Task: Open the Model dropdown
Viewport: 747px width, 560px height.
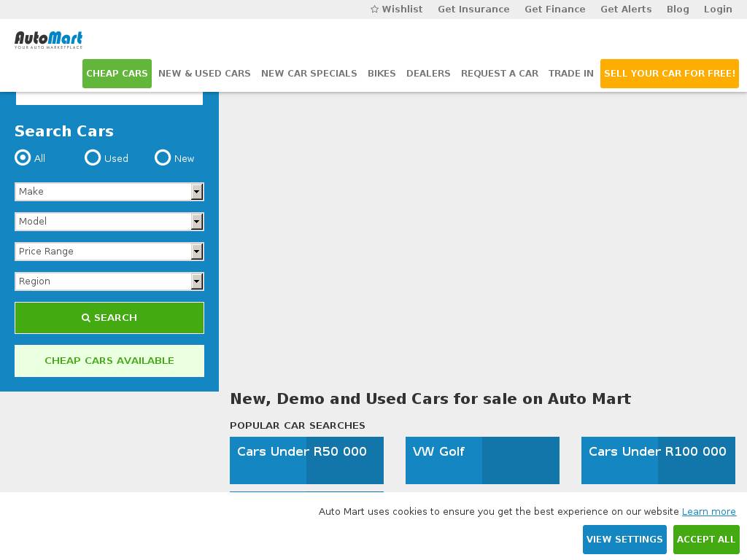Action: coord(109,222)
